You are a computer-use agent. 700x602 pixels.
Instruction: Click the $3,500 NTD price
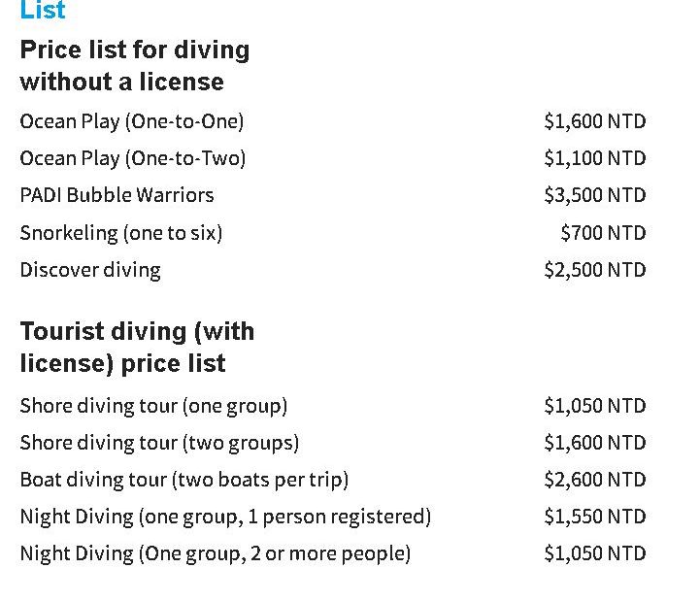[594, 195]
